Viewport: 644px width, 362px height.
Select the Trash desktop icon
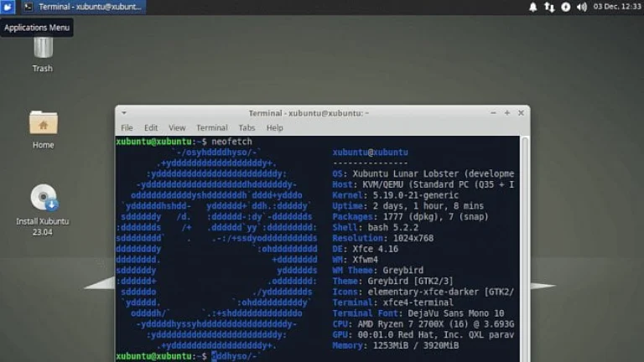pos(43,54)
